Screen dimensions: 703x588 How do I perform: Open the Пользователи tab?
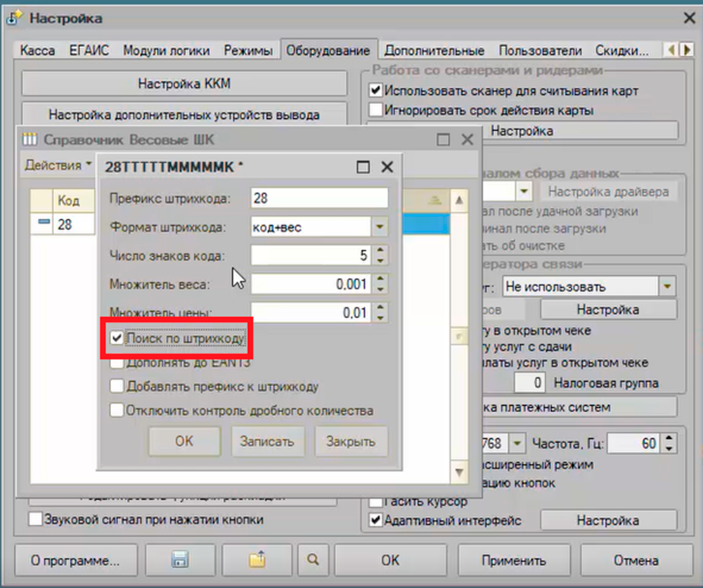tap(540, 51)
